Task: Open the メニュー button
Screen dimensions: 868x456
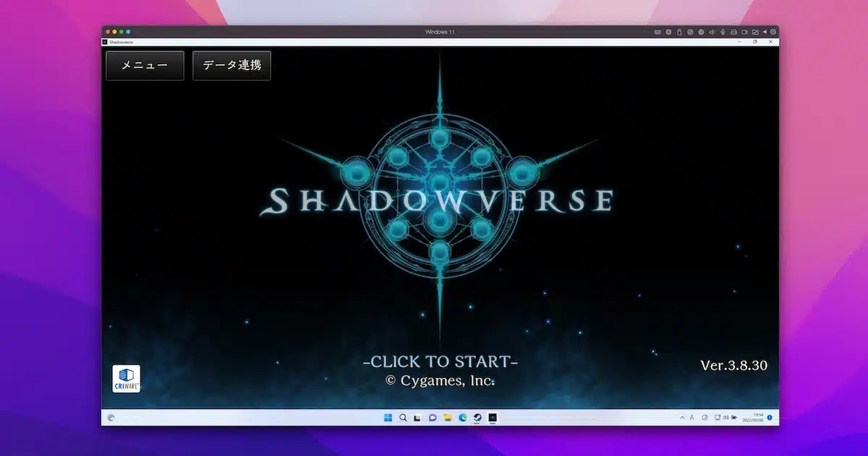Action: tap(145, 66)
